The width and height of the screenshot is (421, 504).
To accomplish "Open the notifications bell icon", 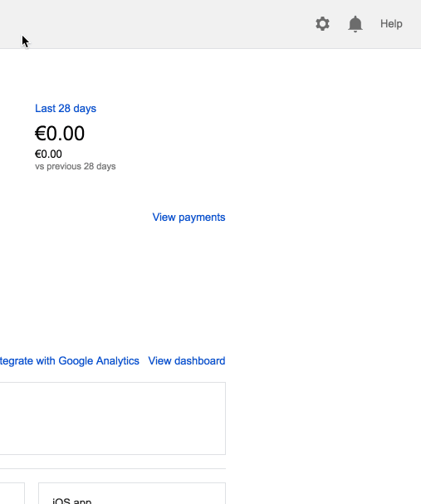I will 355,24.
